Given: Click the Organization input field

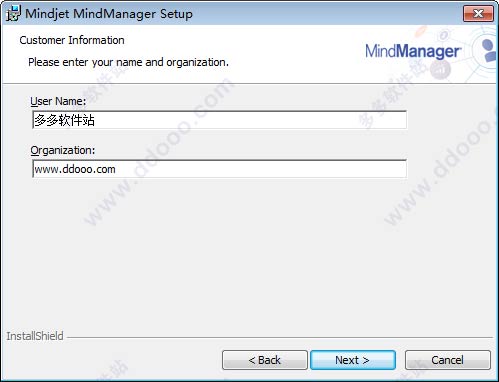Looking at the screenshot, I should pyautogui.click(x=219, y=169).
